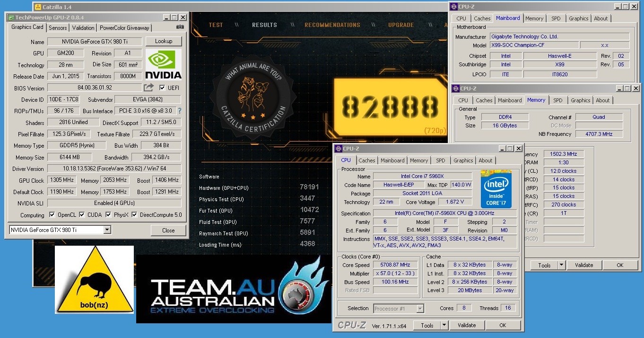Click the Driver Version field in GPU-Z
644x338 pixels.
[x=114, y=169]
